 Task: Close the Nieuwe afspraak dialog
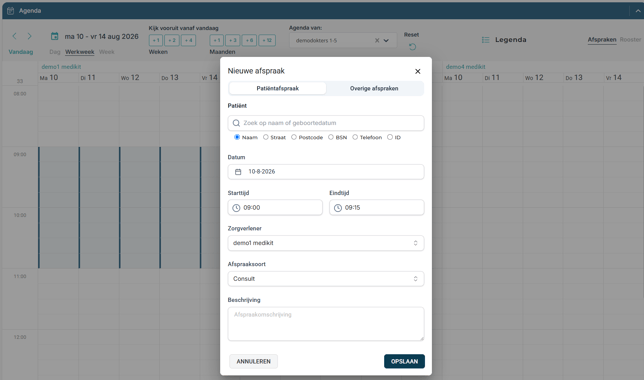tap(417, 71)
